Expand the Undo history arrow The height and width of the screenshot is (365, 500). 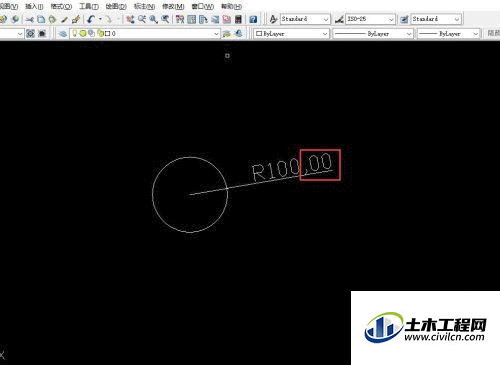point(100,19)
